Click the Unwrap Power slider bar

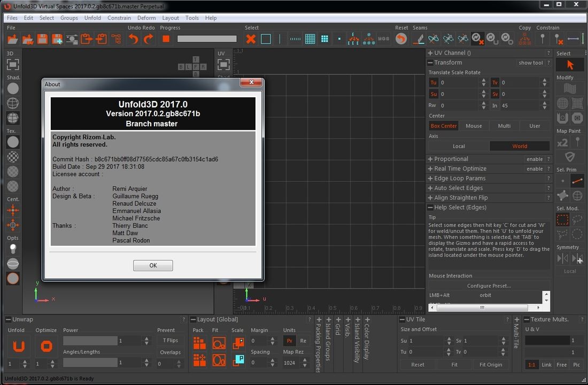point(90,341)
